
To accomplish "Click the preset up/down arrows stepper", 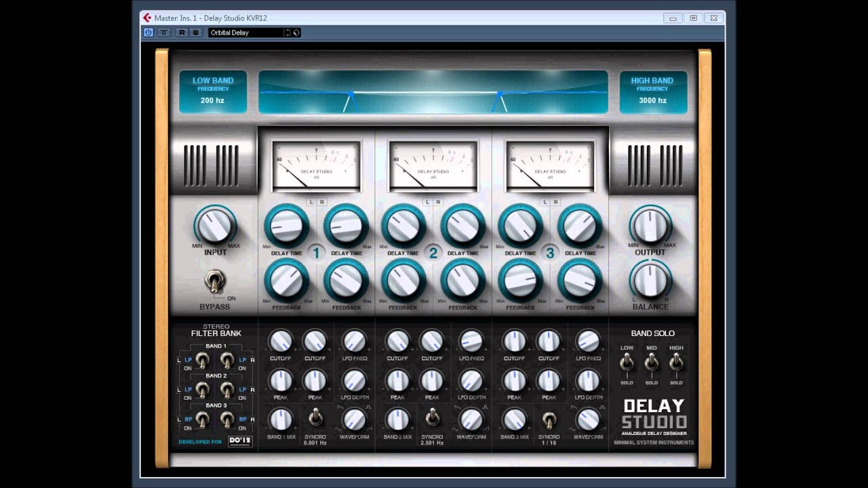I will tap(288, 33).
